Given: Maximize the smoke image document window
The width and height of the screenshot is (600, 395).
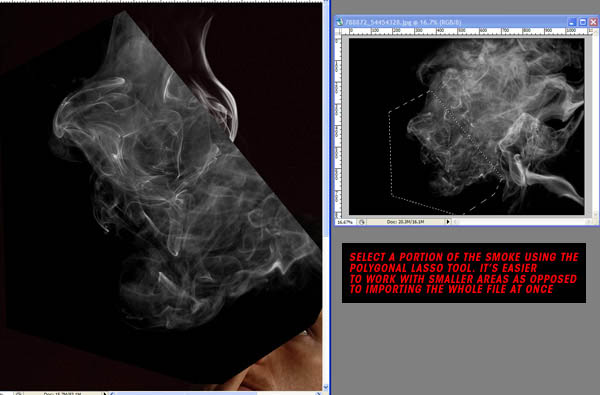Looking at the screenshot, I should [x=582, y=22].
